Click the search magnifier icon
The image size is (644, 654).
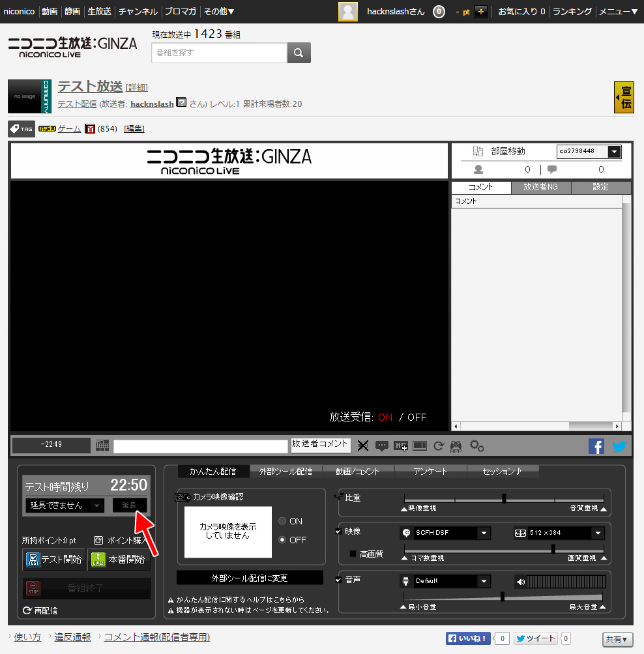[x=299, y=53]
